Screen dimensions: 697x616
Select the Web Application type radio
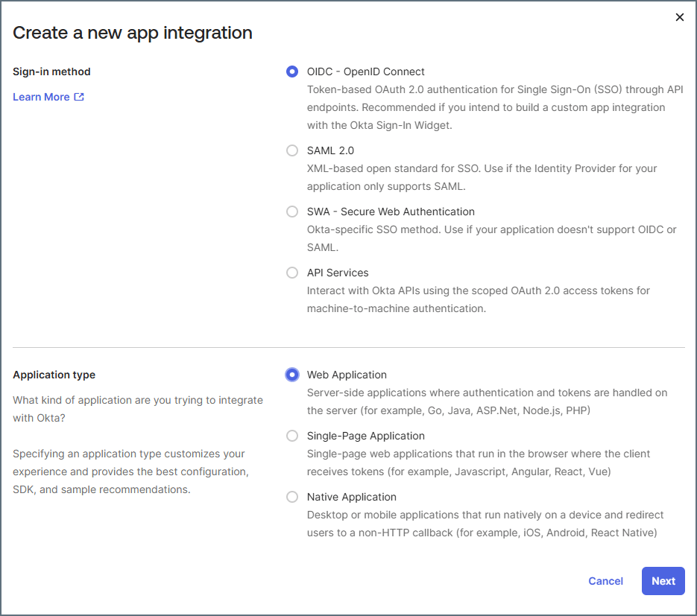click(292, 375)
